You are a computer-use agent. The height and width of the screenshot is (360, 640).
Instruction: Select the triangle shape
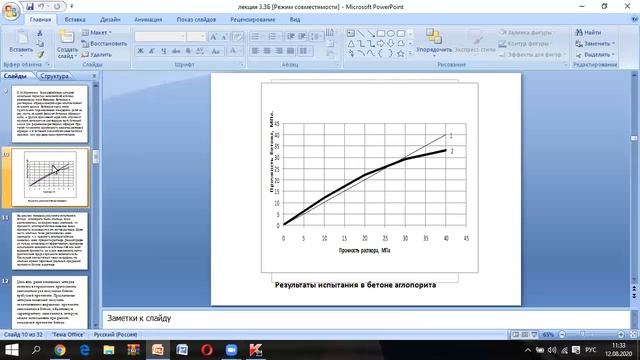tap(351, 43)
